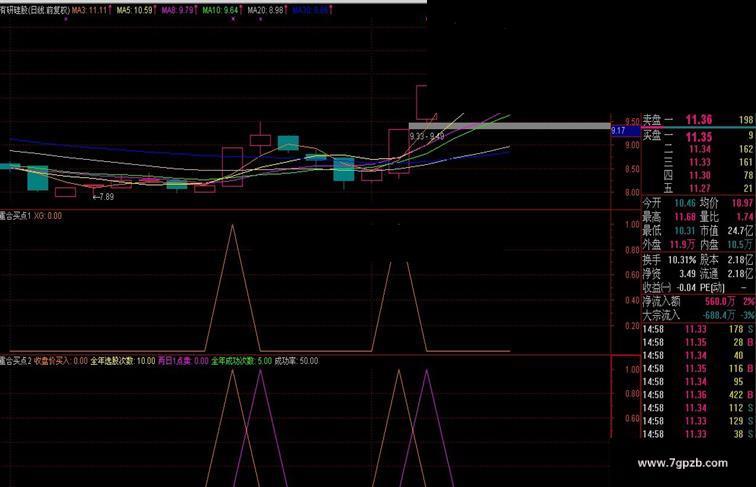Click the 全年成功次数: 5.00 value
756x487 pixels.
coord(241,361)
